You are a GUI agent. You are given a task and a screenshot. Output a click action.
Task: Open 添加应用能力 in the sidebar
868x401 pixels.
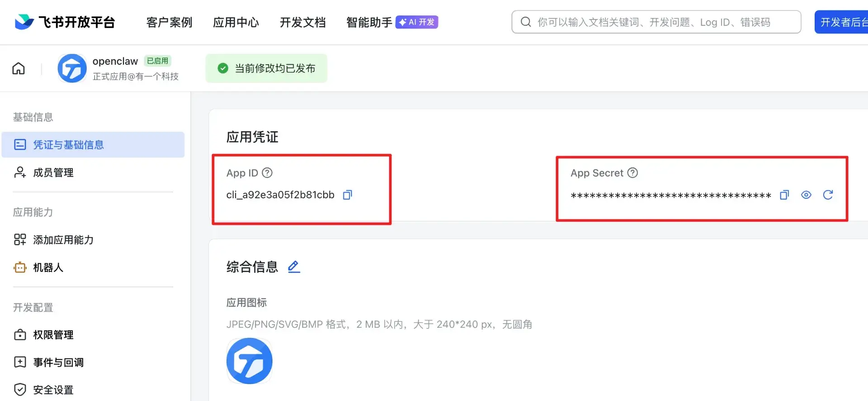[63, 240]
